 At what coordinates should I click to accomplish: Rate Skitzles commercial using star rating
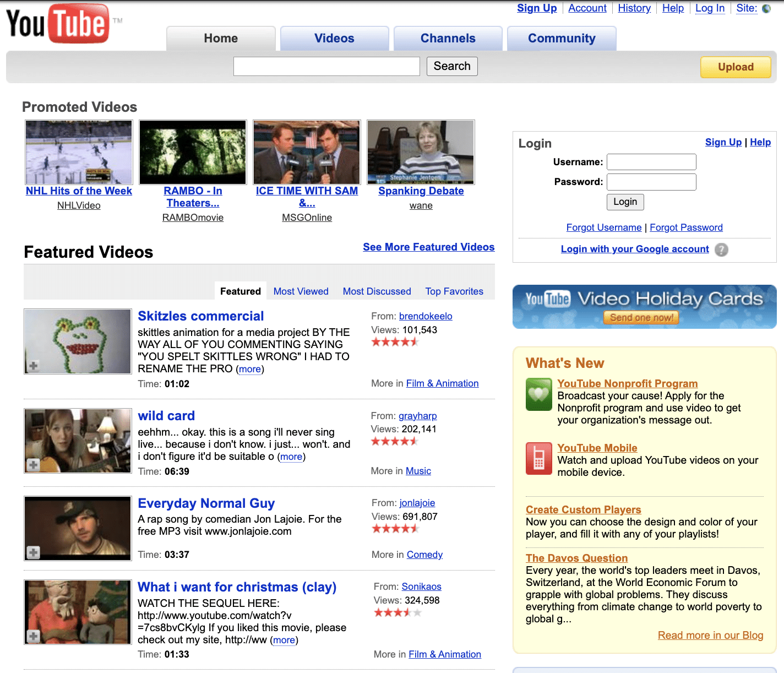395,342
